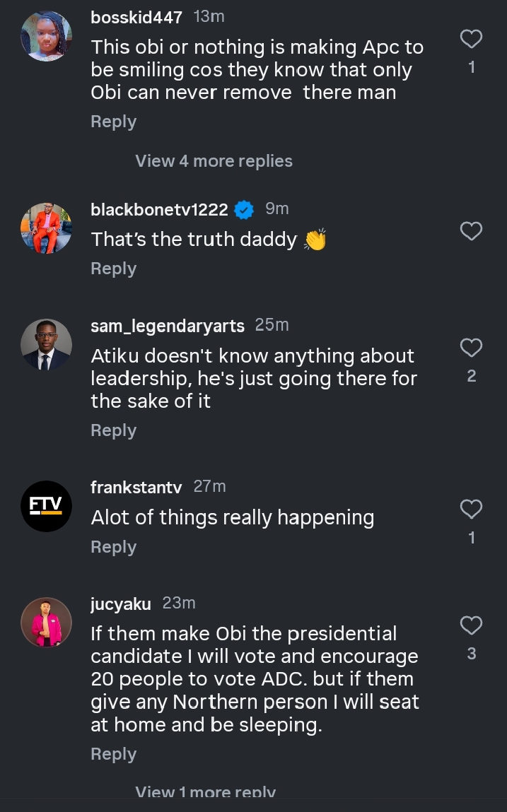Reply to bosskid447's comment
This screenshot has height=812, width=507.
click(x=113, y=122)
